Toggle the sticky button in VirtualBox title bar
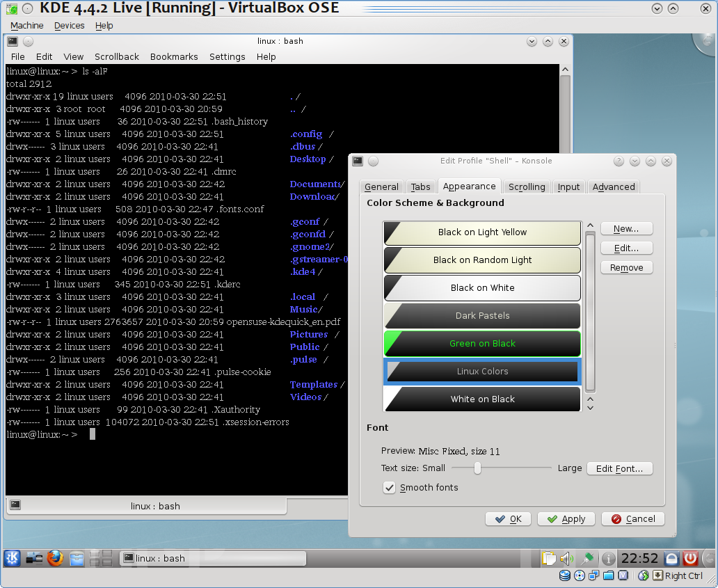Viewport: 718px width, 588px height. 27,8
